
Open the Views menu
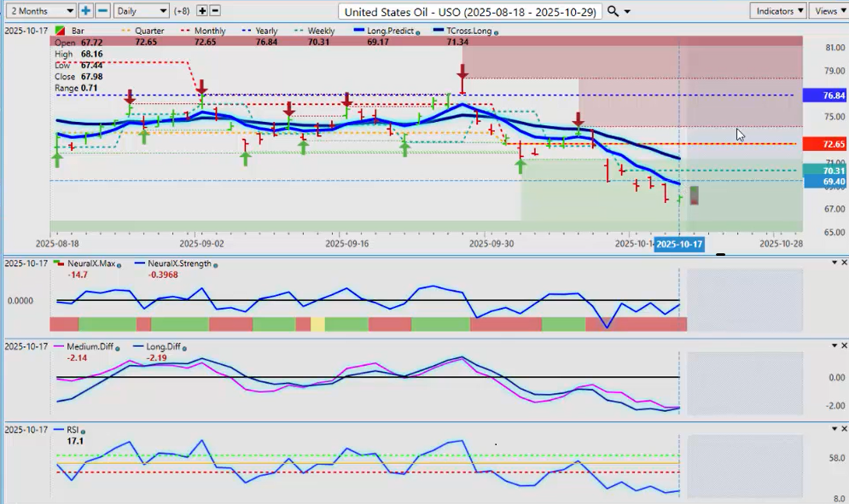[x=828, y=11]
